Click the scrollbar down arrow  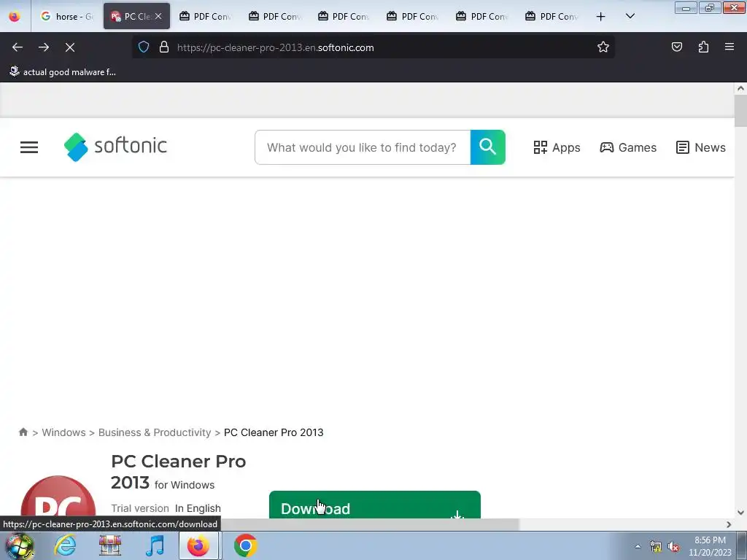[x=740, y=513]
